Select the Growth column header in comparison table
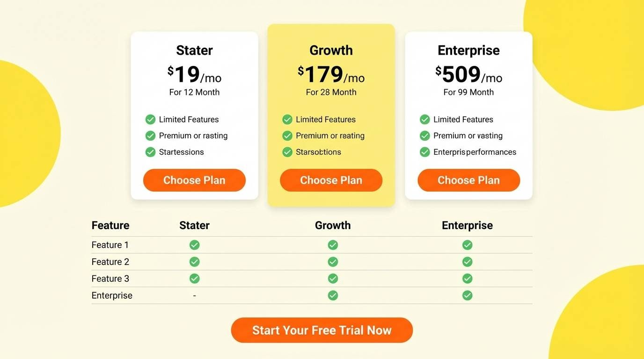644x359 pixels. click(x=332, y=225)
